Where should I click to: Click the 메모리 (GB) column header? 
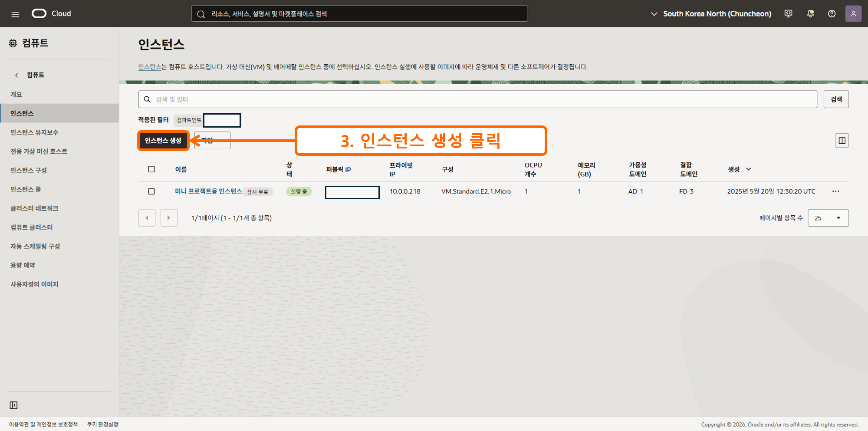[586, 169]
